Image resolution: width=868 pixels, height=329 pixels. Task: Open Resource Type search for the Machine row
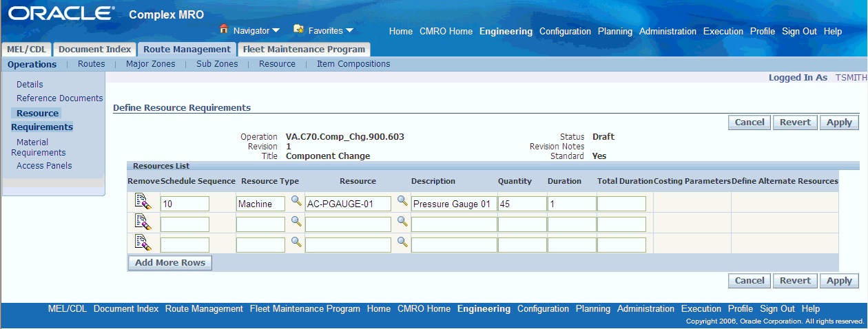[x=296, y=201]
